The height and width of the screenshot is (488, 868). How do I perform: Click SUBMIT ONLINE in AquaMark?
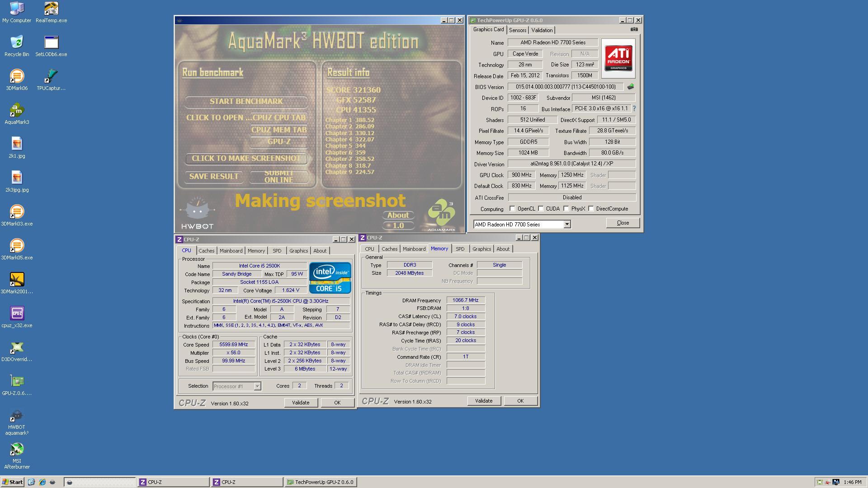tap(279, 177)
